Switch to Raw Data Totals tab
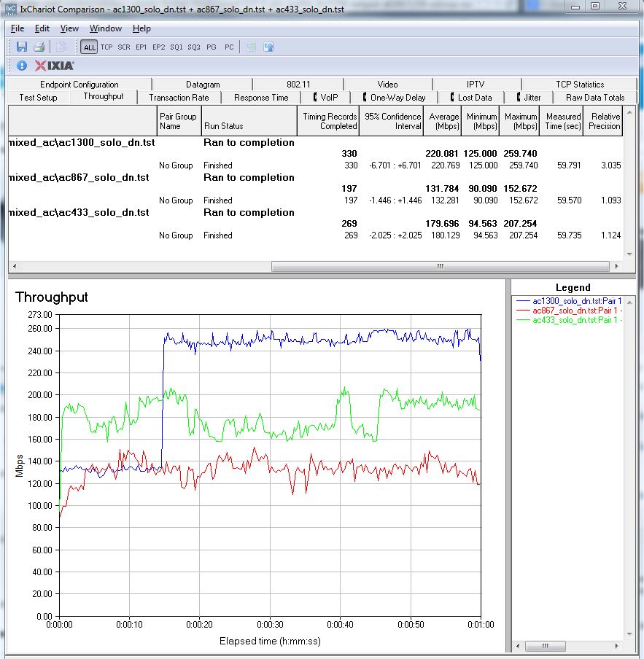 tap(595, 98)
